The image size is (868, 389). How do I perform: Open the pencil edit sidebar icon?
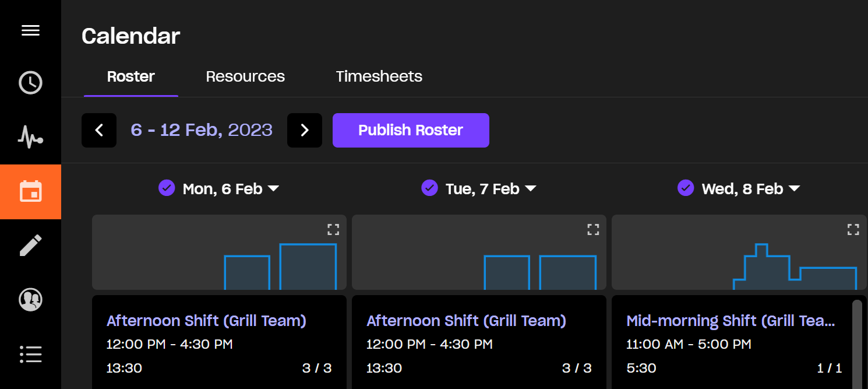(30, 246)
